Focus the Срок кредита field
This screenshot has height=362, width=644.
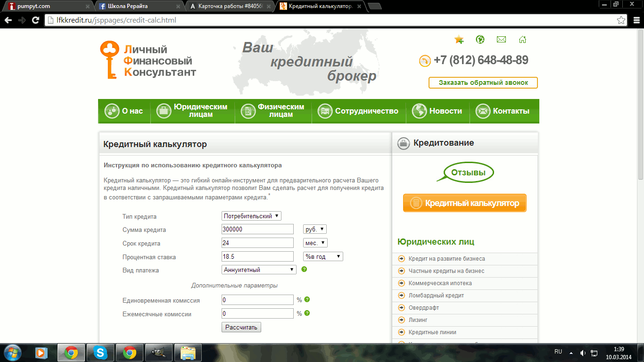pyautogui.click(x=258, y=243)
